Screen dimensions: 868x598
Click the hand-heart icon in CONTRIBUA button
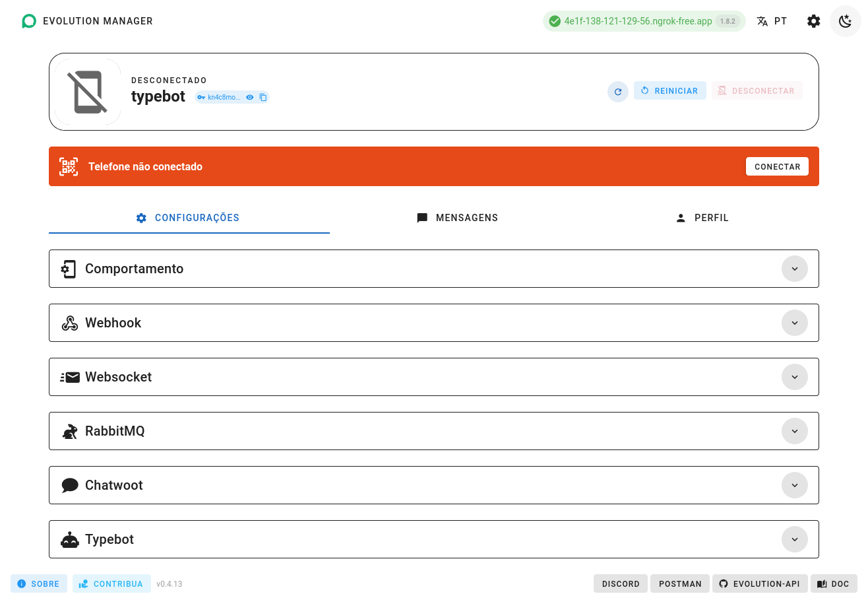pos(84,583)
